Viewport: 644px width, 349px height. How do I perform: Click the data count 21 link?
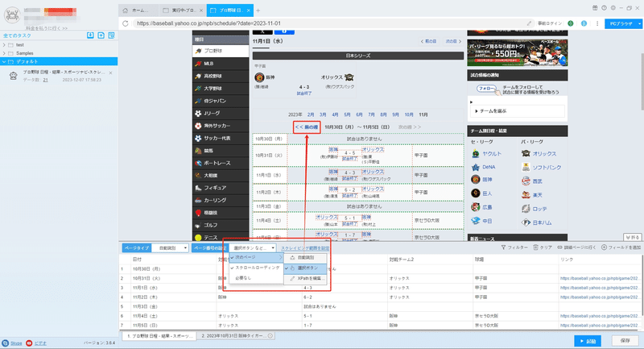(x=45, y=80)
